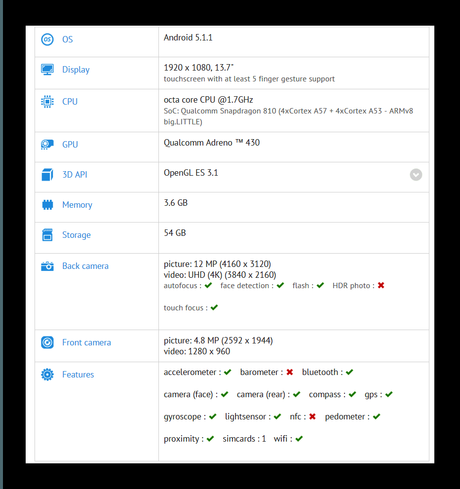The image size is (460, 489).
Task: Open the 3D API label link
Action: [x=75, y=174]
